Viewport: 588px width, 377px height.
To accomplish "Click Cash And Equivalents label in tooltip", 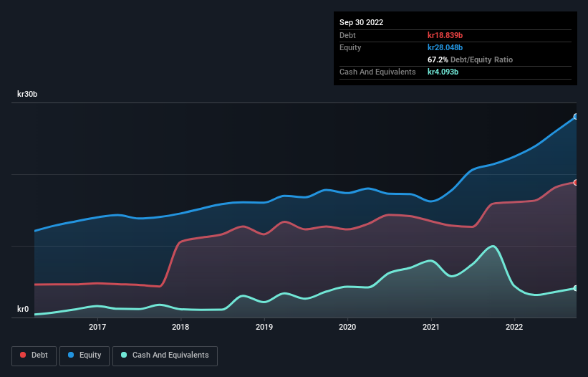I will (377, 72).
